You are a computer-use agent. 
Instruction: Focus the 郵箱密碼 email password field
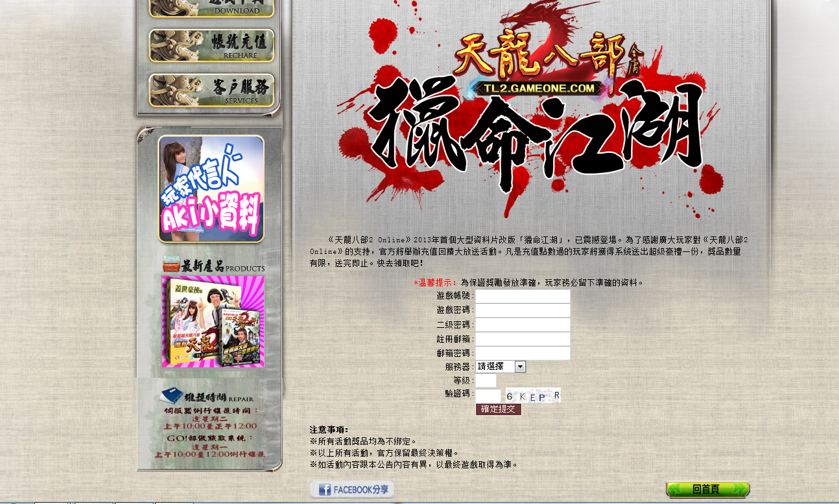(x=523, y=353)
